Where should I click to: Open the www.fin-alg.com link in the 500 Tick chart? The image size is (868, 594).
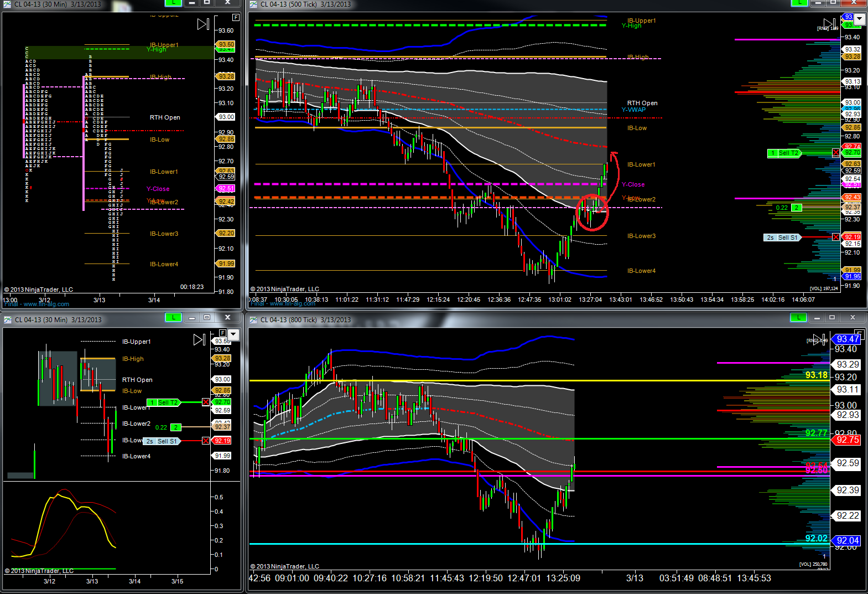pos(292,303)
